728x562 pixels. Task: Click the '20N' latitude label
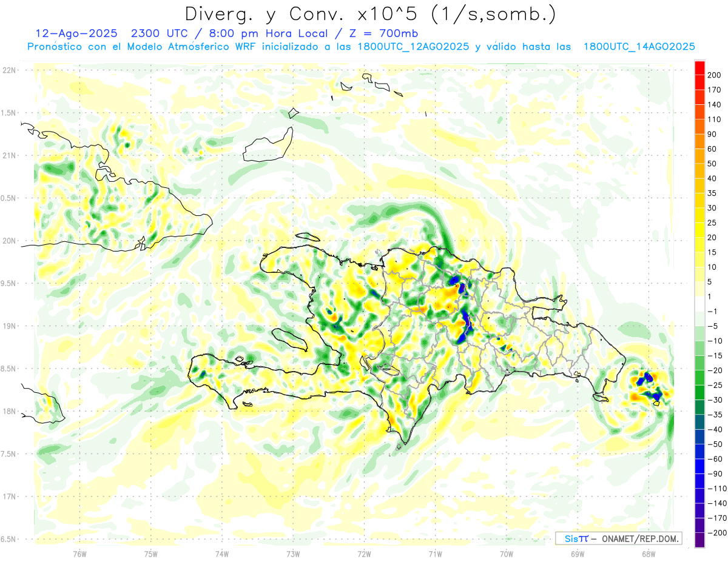[x=8, y=241]
